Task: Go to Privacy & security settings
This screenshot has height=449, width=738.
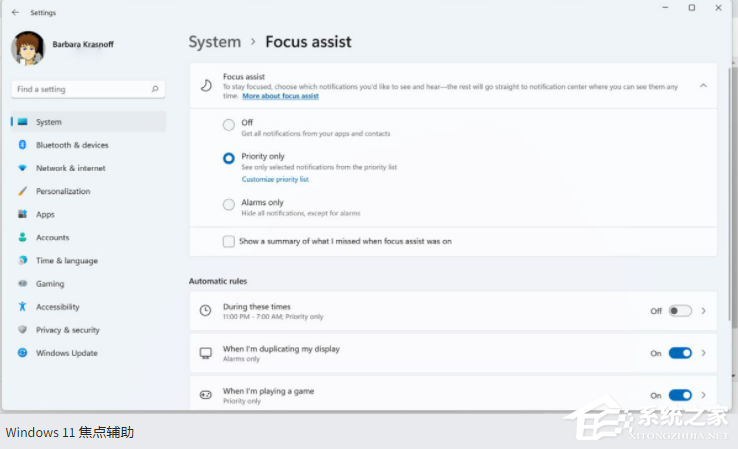Action: coord(67,330)
